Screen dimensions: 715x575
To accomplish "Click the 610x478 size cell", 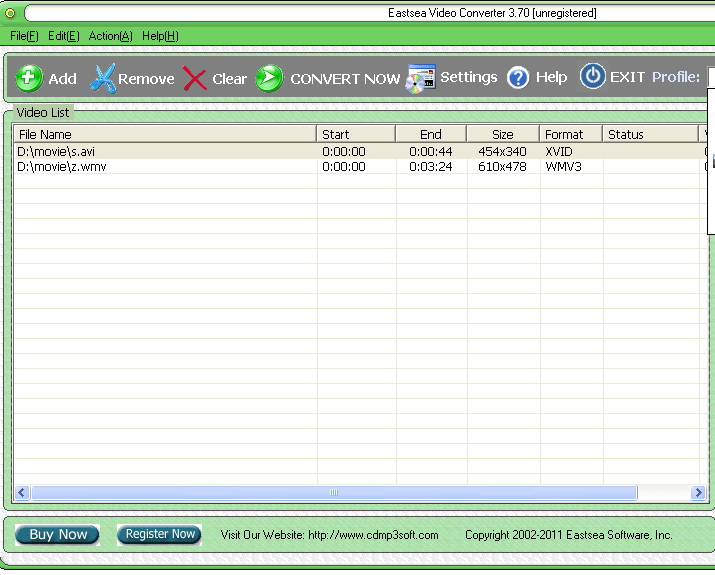I will (502, 166).
